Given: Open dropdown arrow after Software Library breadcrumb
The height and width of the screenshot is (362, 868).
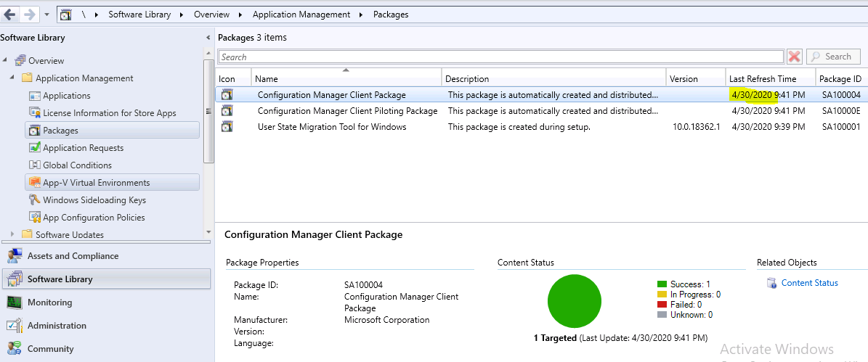Looking at the screenshot, I should point(182,15).
